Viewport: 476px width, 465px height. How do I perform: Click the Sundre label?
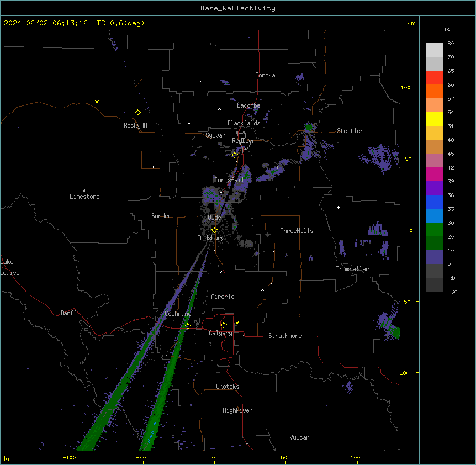click(x=161, y=216)
